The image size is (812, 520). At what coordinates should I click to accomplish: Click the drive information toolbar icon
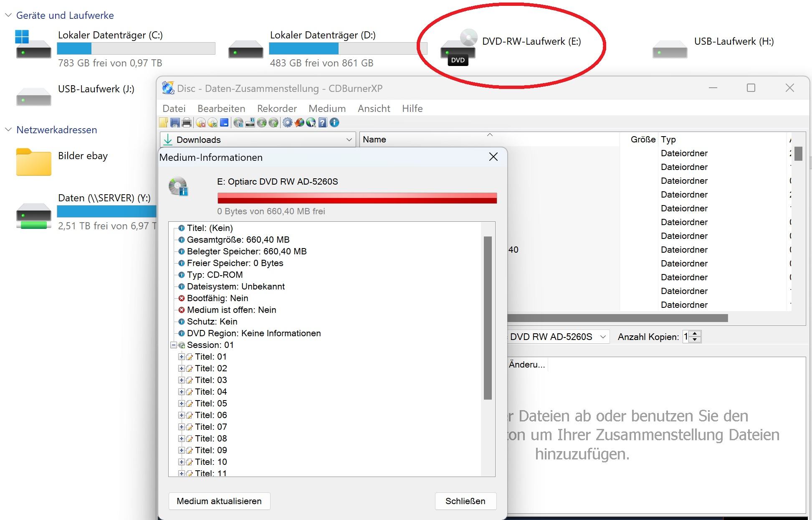(x=250, y=122)
